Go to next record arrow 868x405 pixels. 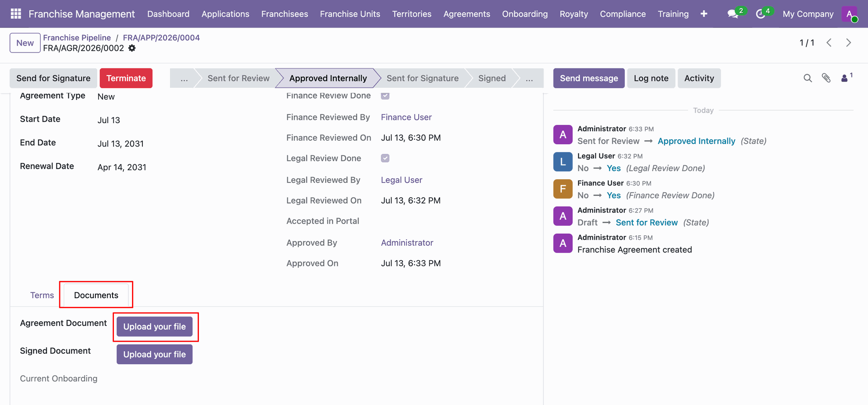coord(849,43)
